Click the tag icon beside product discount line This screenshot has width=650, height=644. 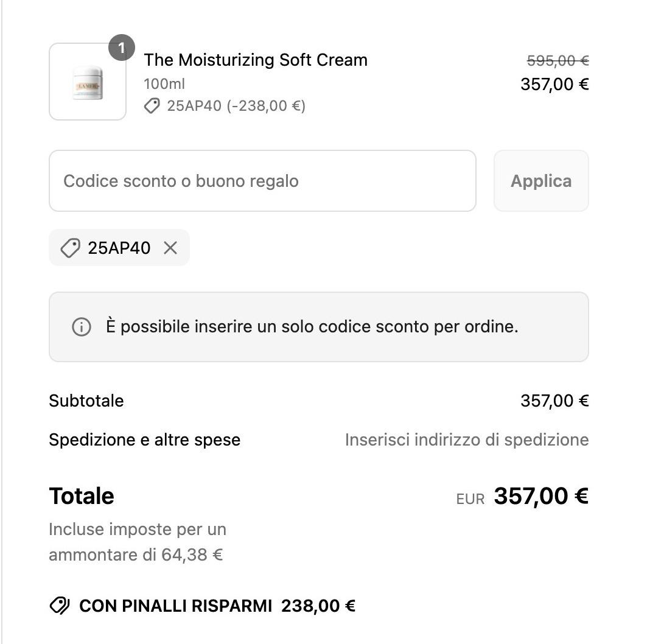point(152,106)
